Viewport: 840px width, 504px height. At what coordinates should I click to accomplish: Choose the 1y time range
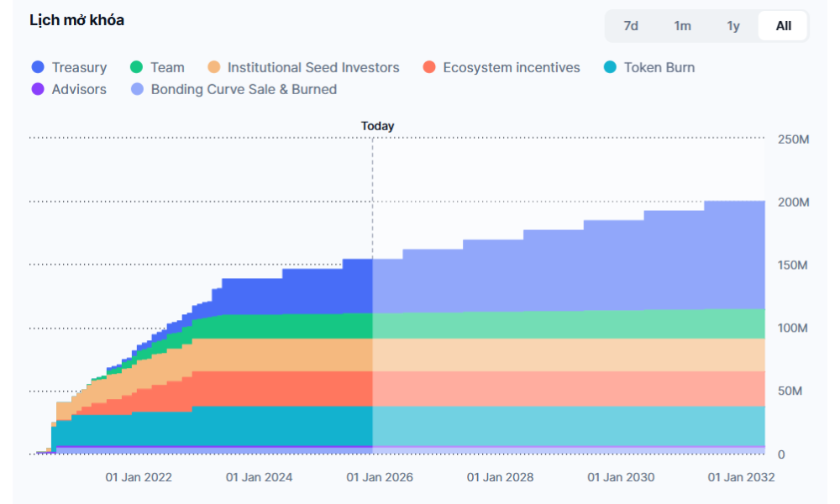(x=733, y=26)
